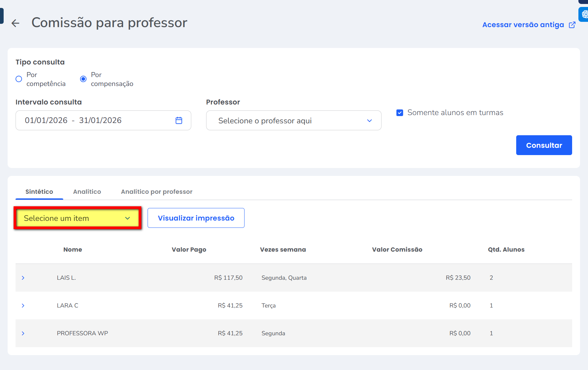Expand the PROFESSORA WP row chevron
The image size is (588, 370).
pyautogui.click(x=23, y=333)
